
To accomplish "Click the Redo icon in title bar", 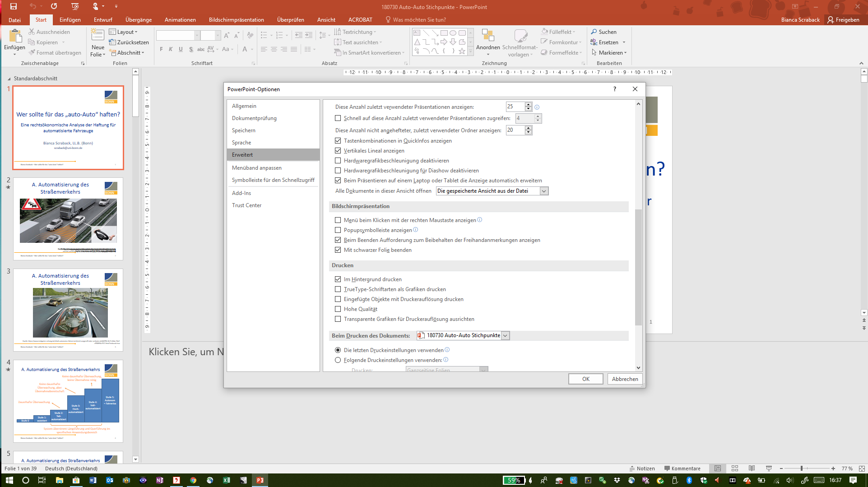I will click(54, 6).
